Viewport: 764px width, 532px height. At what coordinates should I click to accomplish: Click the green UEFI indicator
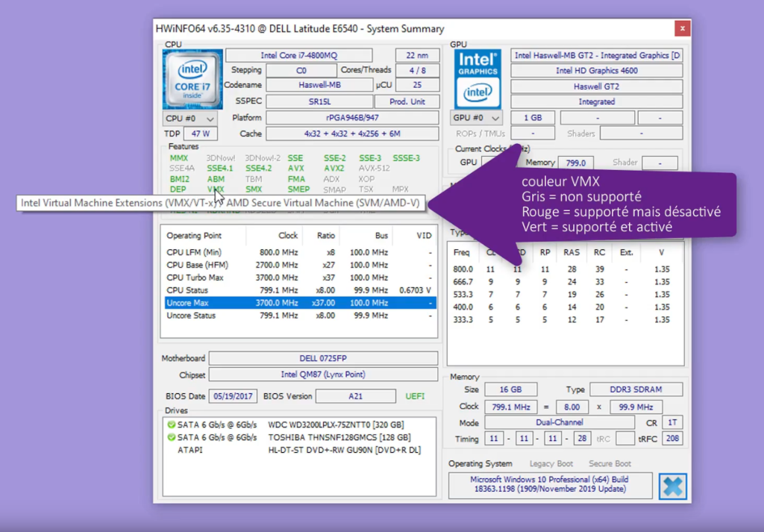415,396
